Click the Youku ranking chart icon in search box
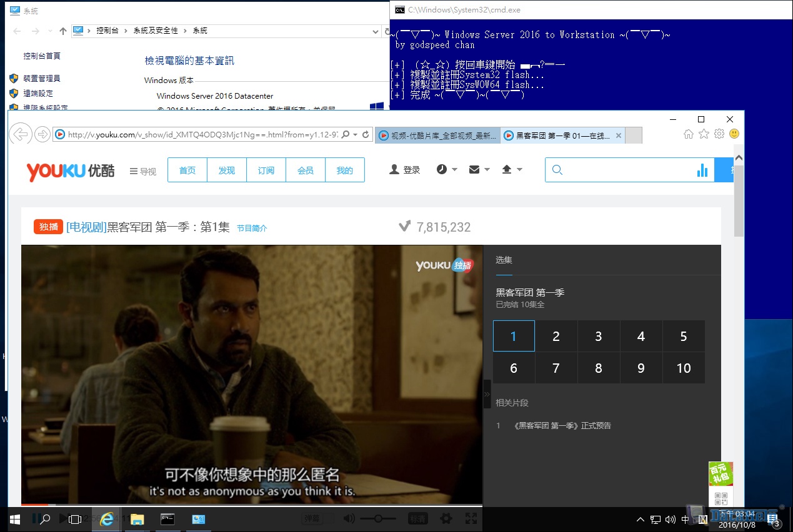The height and width of the screenshot is (532, 793). click(x=702, y=170)
